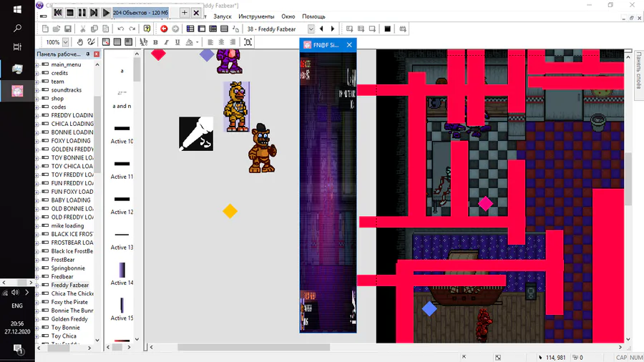Open contextual help question-mark icon
The image size is (644, 362).
[147, 29]
